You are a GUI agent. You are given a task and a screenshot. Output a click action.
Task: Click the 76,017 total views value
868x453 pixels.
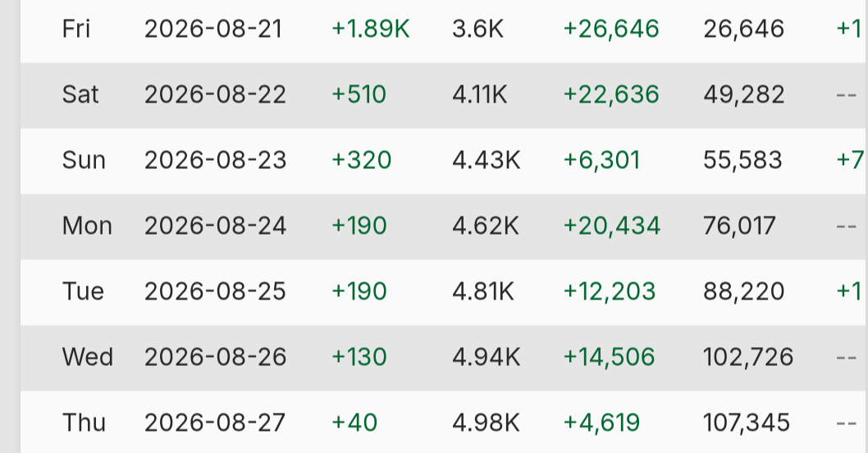pos(739,226)
